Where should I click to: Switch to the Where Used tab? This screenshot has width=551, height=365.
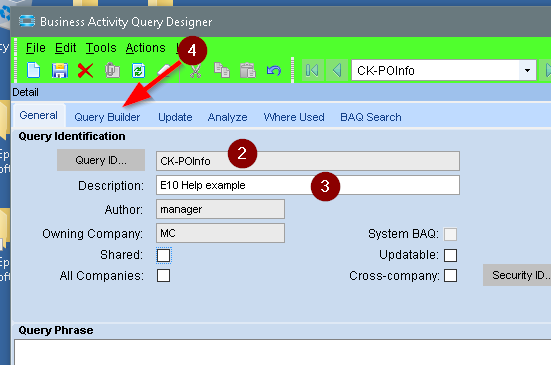(x=294, y=117)
